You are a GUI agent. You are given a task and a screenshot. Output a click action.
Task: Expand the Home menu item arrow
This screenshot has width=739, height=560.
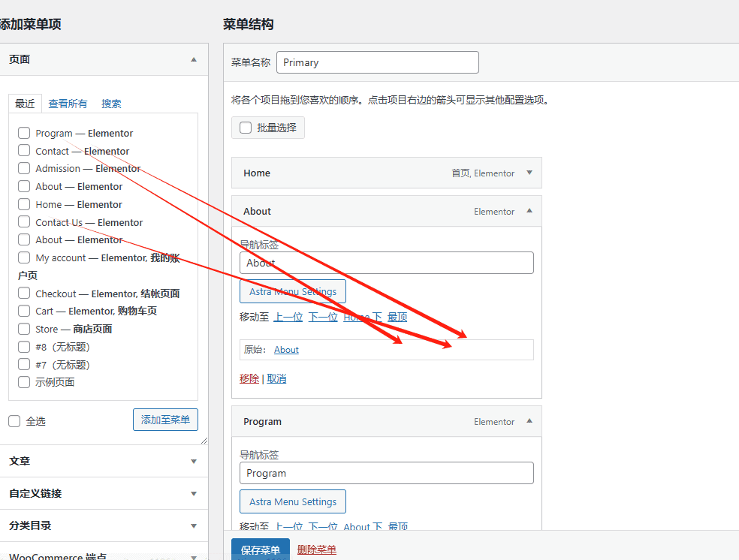pyautogui.click(x=529, y=173)
